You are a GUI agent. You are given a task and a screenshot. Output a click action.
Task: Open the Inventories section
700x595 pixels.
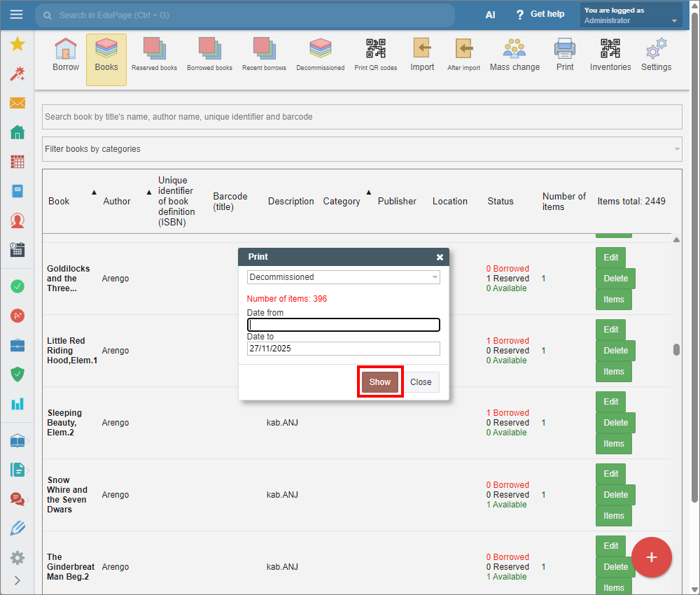610,55
